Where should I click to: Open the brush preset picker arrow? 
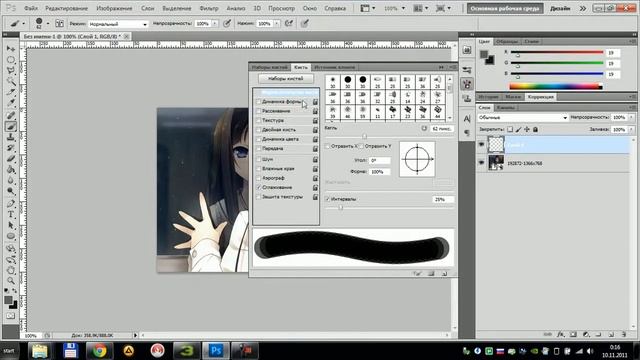point(48,24)
